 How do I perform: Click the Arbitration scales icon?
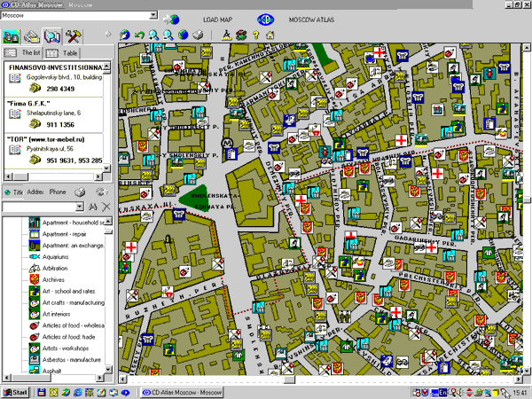(35, 269)
